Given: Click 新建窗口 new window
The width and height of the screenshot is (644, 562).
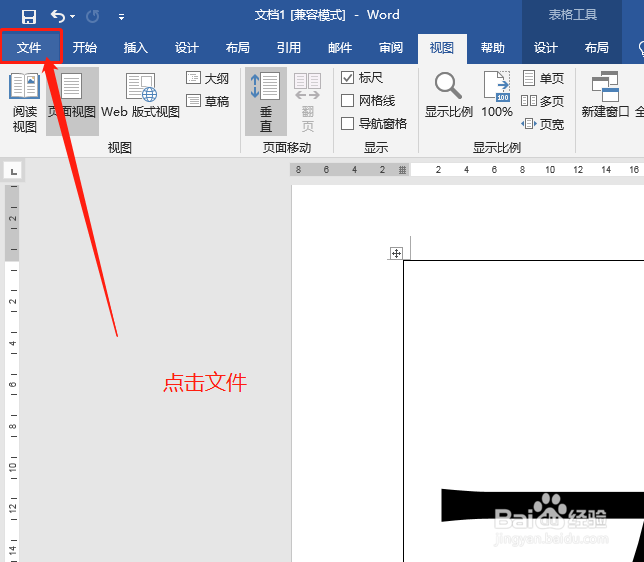Looking at the screenshot, I should (605, 94).
